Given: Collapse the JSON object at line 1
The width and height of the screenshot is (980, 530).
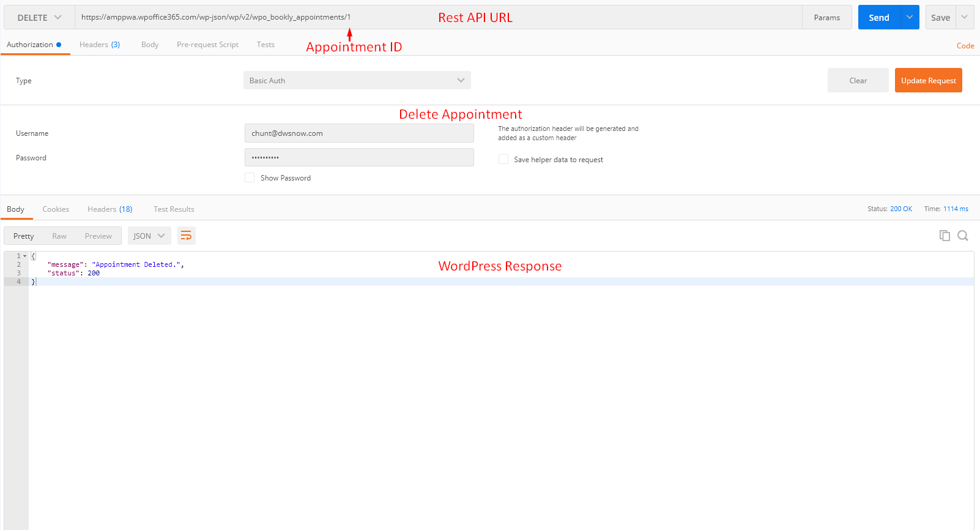Looking at the screenshot, I should [25, 256].
